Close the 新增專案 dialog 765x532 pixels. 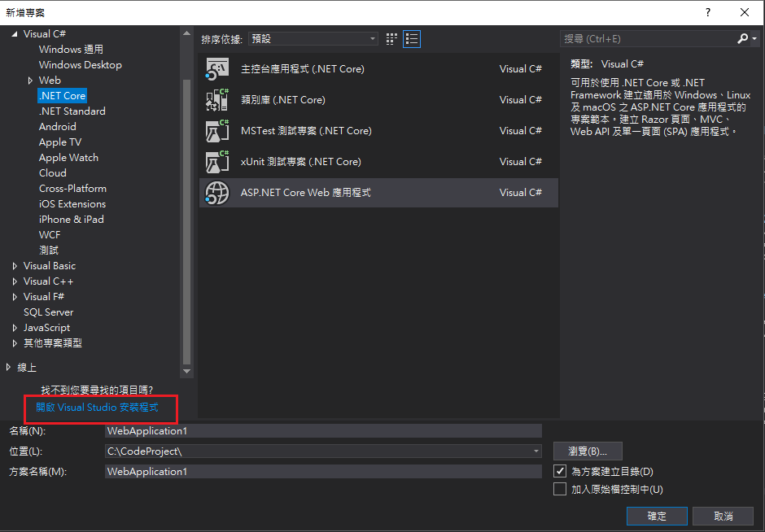[745, 12]
